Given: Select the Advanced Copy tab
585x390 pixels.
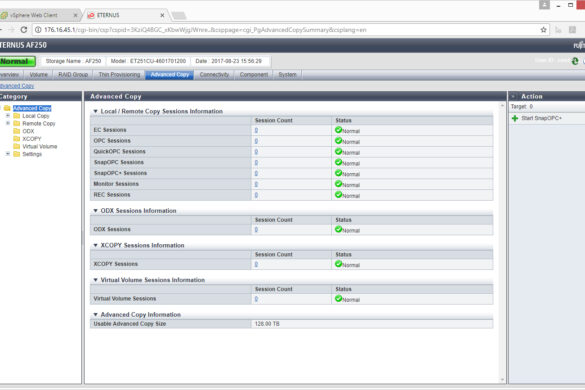Looking at the screenshot, I should [x=170, y=75].
